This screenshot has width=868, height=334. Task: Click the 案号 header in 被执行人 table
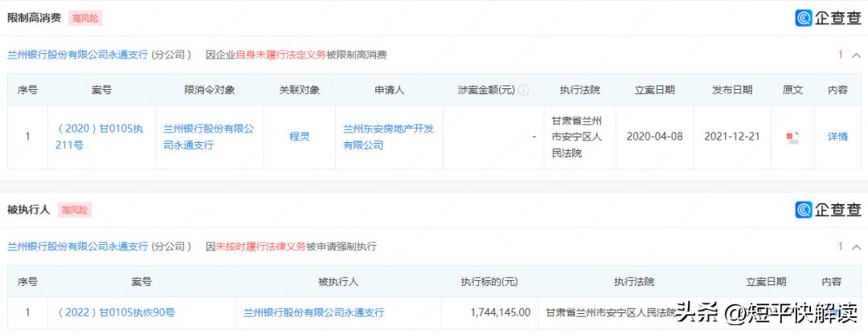click(x=141, y=282)
